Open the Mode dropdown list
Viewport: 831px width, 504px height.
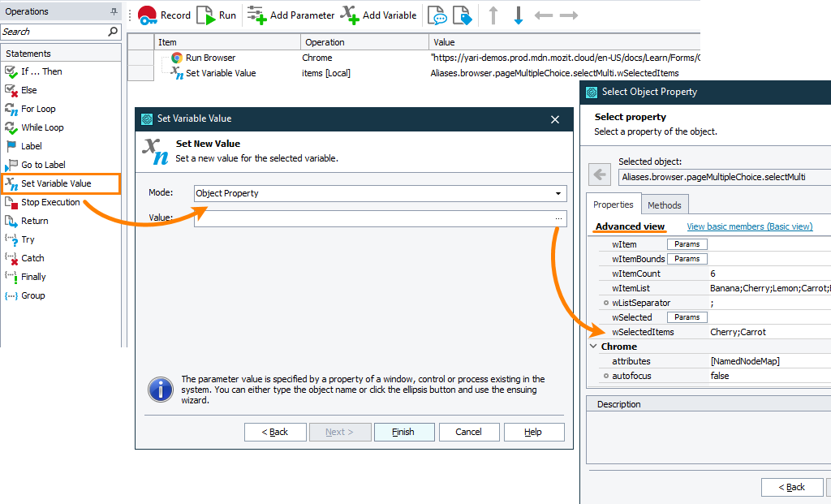pos(558,194)
